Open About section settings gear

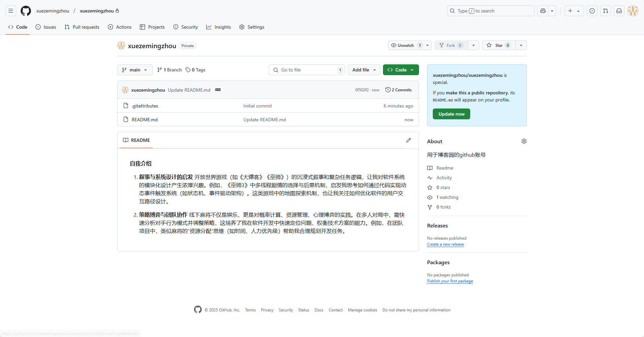[524, 141]
